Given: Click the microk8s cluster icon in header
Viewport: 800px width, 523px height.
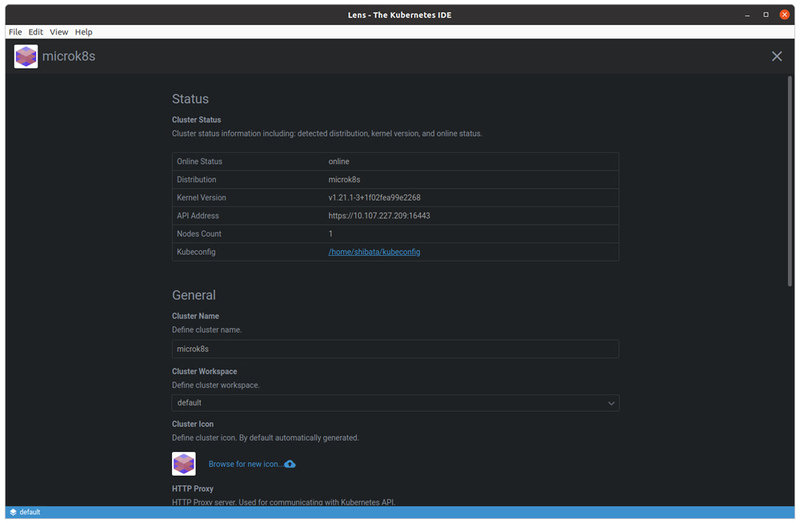Looking at the screenshot, I should (x=26, y=57).
